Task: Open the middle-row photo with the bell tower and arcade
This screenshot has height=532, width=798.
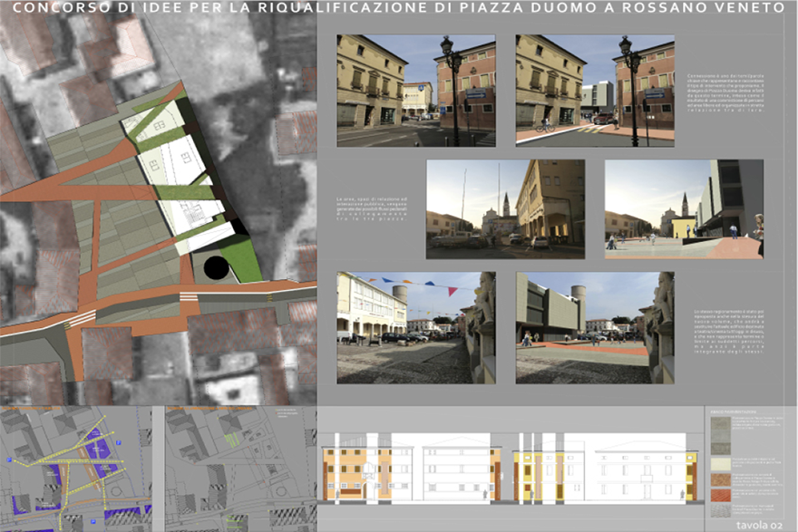Action: 505,209
